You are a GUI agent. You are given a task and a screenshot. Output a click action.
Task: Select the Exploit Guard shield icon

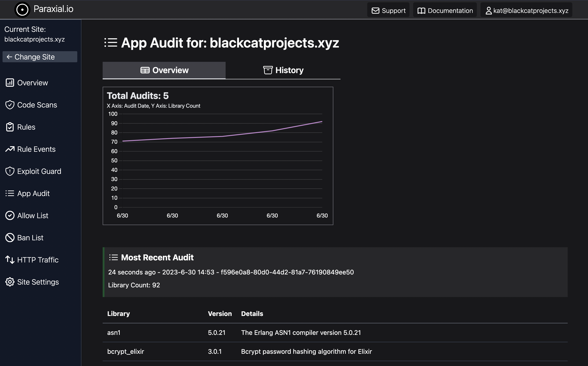pos(10,171)
